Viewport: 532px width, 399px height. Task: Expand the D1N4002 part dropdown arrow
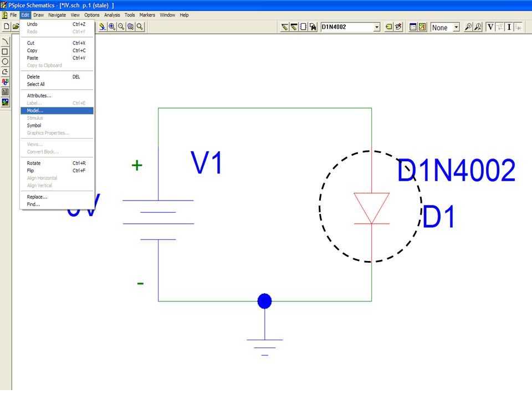pyautogui.click(x=377, y=27)
